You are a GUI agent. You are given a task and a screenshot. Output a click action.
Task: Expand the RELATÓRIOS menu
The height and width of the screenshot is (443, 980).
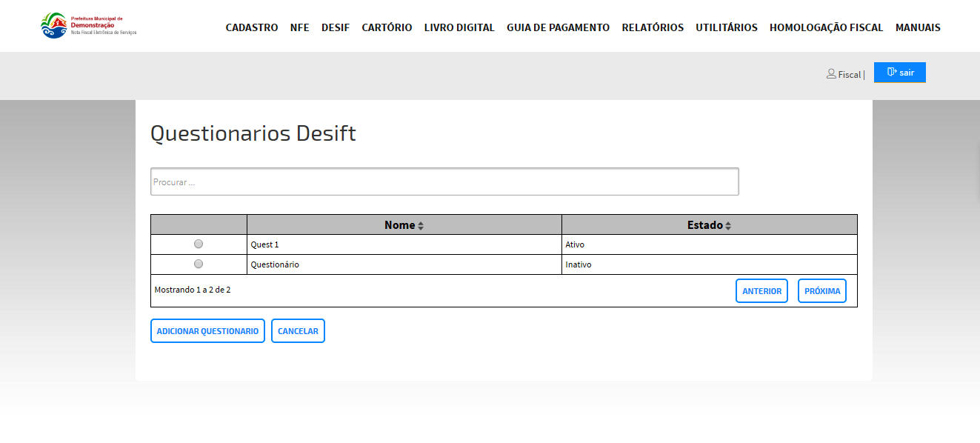(x=653, y=27)
